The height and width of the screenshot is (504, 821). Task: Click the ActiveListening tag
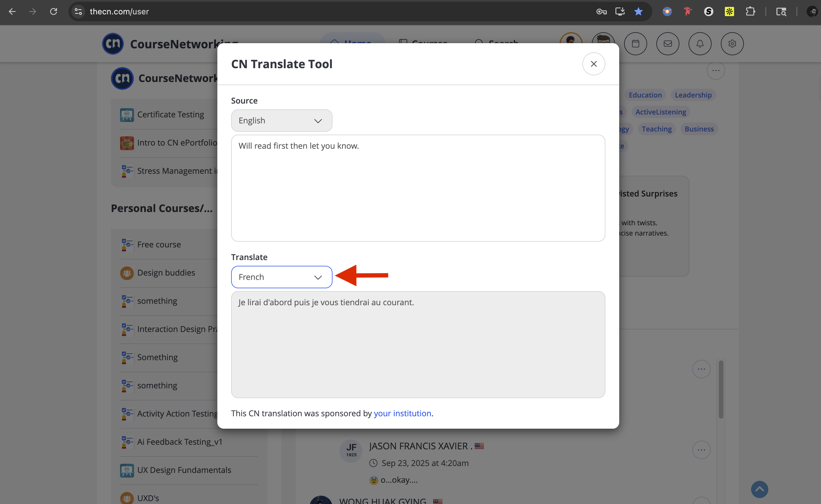point(661,112)
